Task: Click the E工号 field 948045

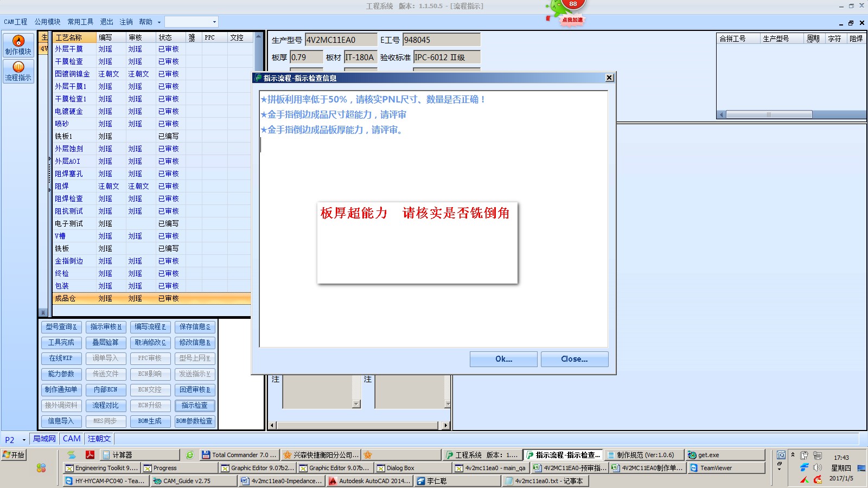Action: pos(442,40)
